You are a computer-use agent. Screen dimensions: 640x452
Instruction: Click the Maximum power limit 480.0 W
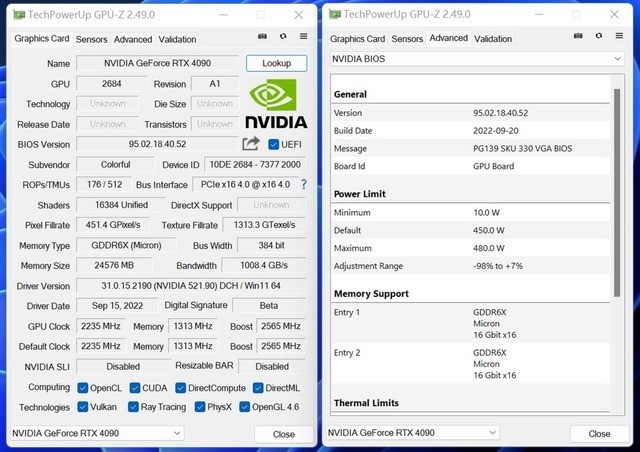489,248
